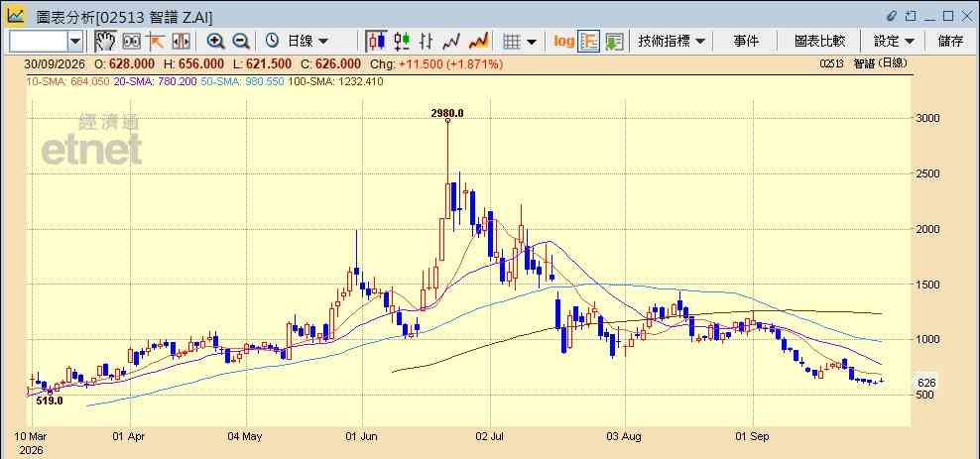
Task: Open the stock code combo box arrow
Action: [x=75, y=42]
